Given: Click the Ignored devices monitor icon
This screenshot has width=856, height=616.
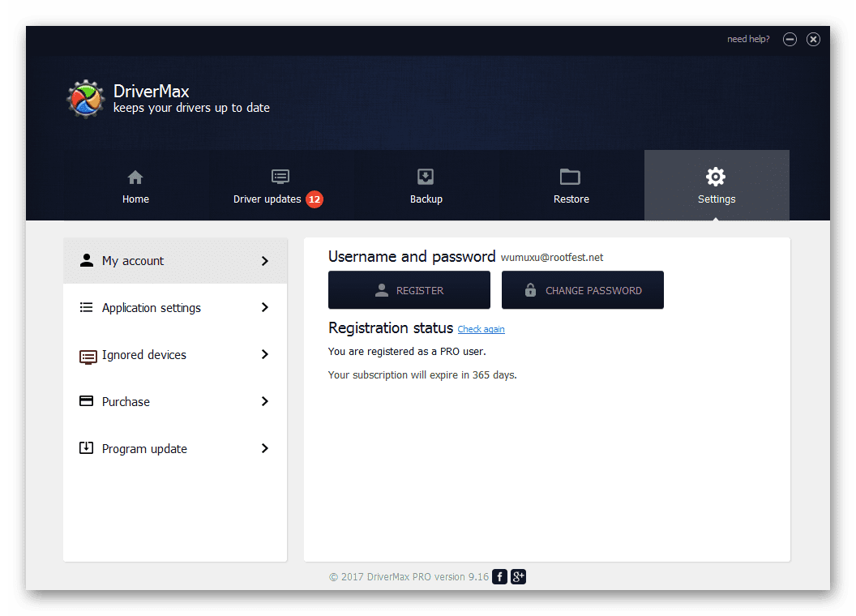Looking at the screenshot, I should tap(88, 357).
